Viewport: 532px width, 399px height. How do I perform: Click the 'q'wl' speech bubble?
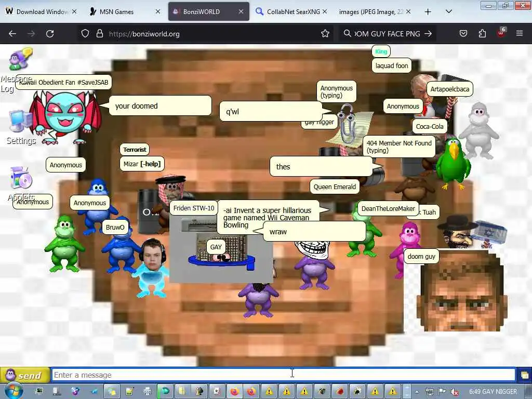pos(270,111)
